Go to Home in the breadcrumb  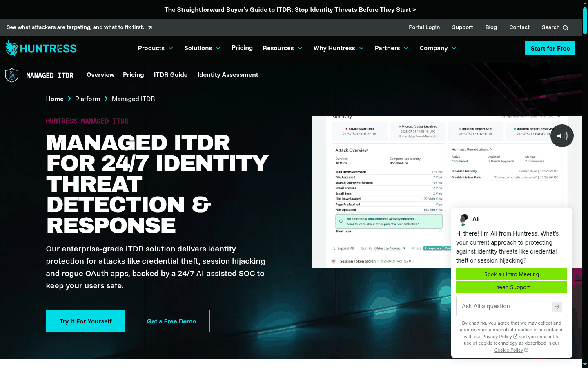pos(55,99)
